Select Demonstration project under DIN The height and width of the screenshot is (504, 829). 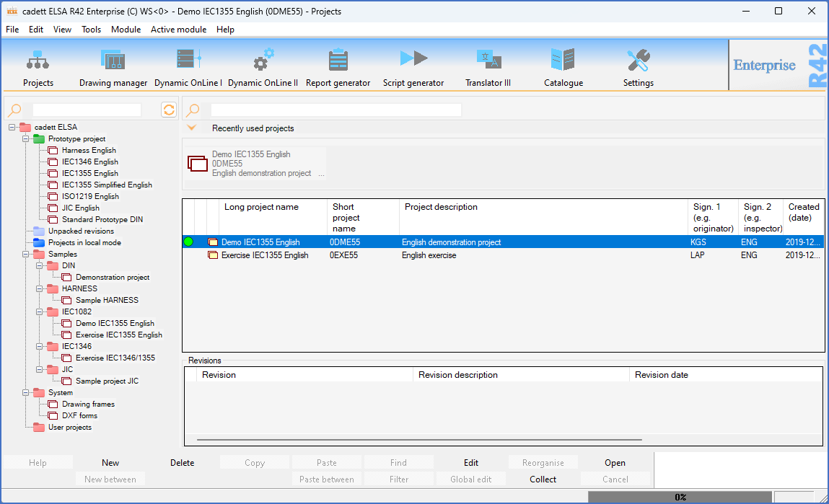coord(113,278)
